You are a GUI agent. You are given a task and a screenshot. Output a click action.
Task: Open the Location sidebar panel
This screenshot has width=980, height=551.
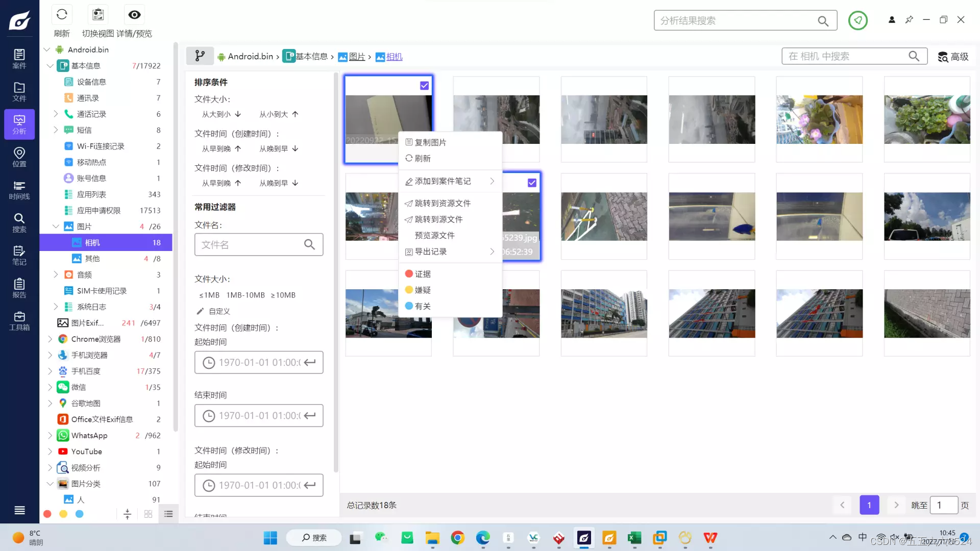click(x=19, y=157)
